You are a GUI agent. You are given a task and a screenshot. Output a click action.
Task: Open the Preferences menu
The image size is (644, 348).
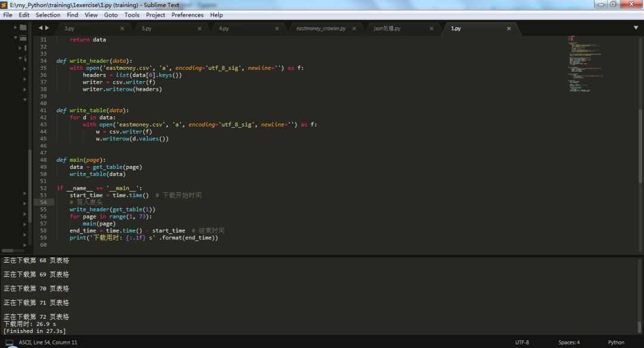click(187, 15)
